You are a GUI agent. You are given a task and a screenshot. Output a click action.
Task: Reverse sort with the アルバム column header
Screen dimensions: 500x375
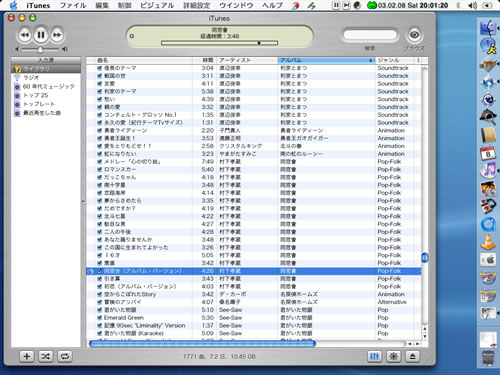[x=326, y=60]
